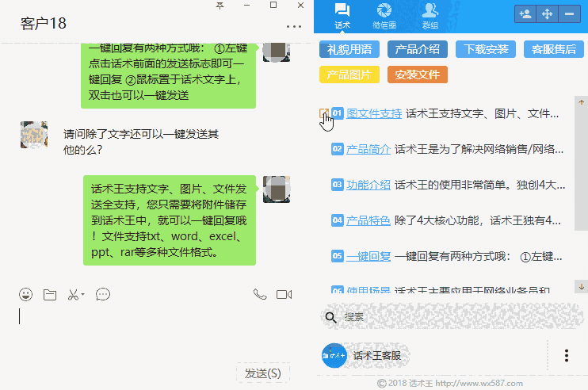
Task: Click script text 话术王是为了解决网络销售
Action: coord(479,149)
